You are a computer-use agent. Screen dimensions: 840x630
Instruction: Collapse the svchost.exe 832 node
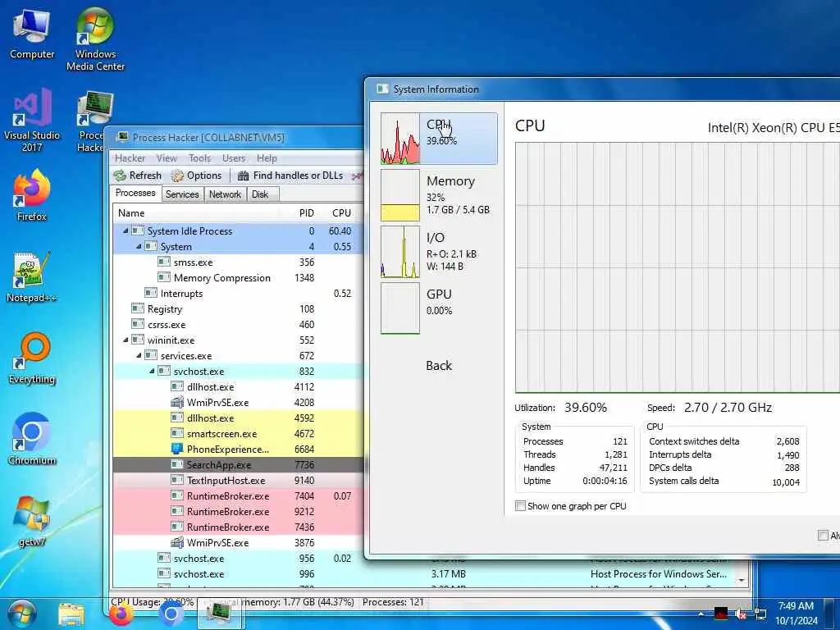pyautogui.click(x=152, y=372)
